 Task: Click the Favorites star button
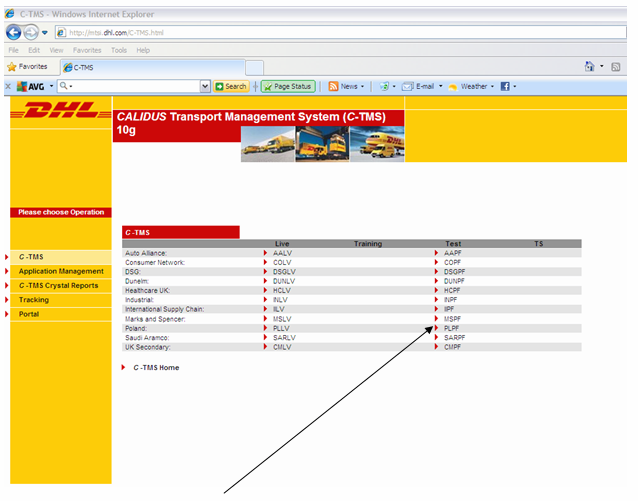pyautogui.click(x=27, y=66)
